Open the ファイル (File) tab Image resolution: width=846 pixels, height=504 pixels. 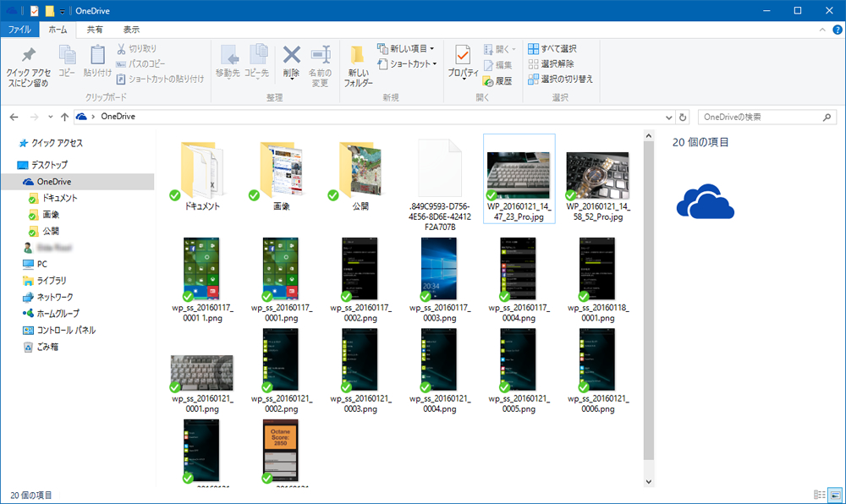pos(19,30)
